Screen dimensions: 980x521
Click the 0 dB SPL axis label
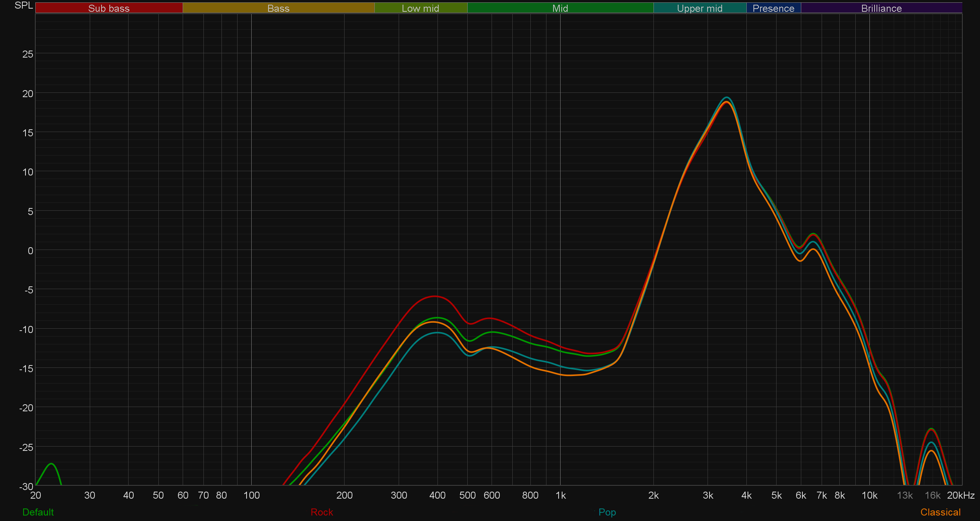tap(30, 251)
